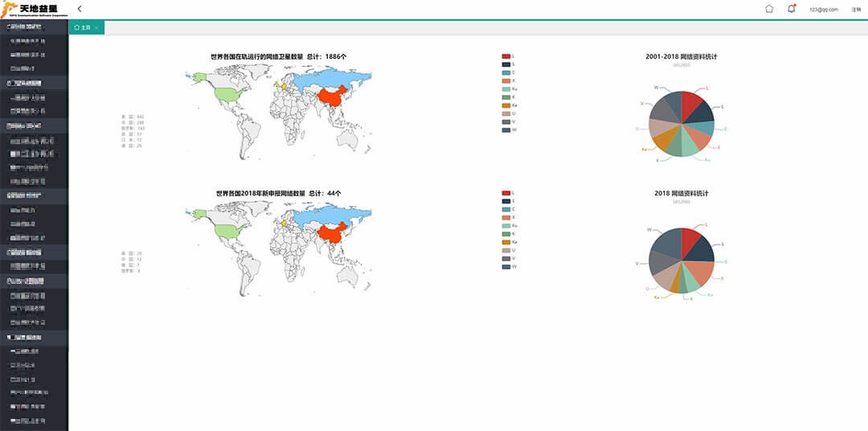Toggle the Ka legend in 2001-2018 chart
This screenshot has height=431, width=868.
(506, 105)
